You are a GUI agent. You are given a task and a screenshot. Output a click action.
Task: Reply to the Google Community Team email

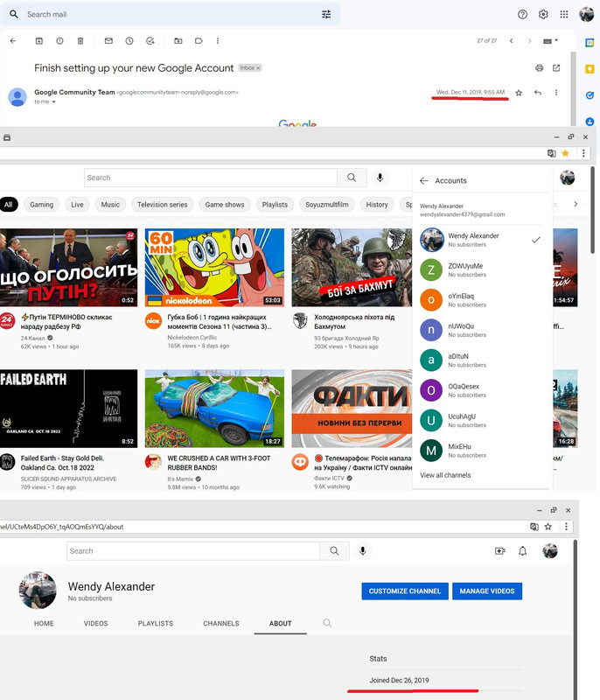[538, 93]
